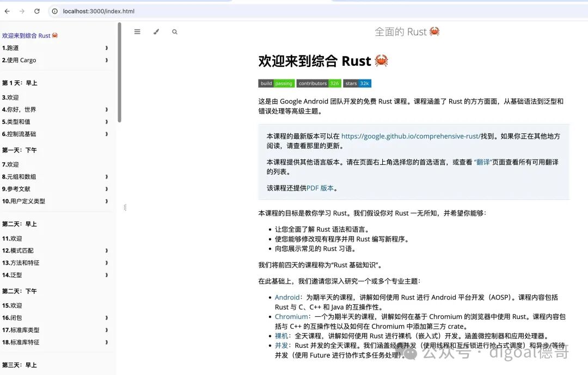
Task: Select 3.欢迎 in the sidebar
Action: coord(10,97)
